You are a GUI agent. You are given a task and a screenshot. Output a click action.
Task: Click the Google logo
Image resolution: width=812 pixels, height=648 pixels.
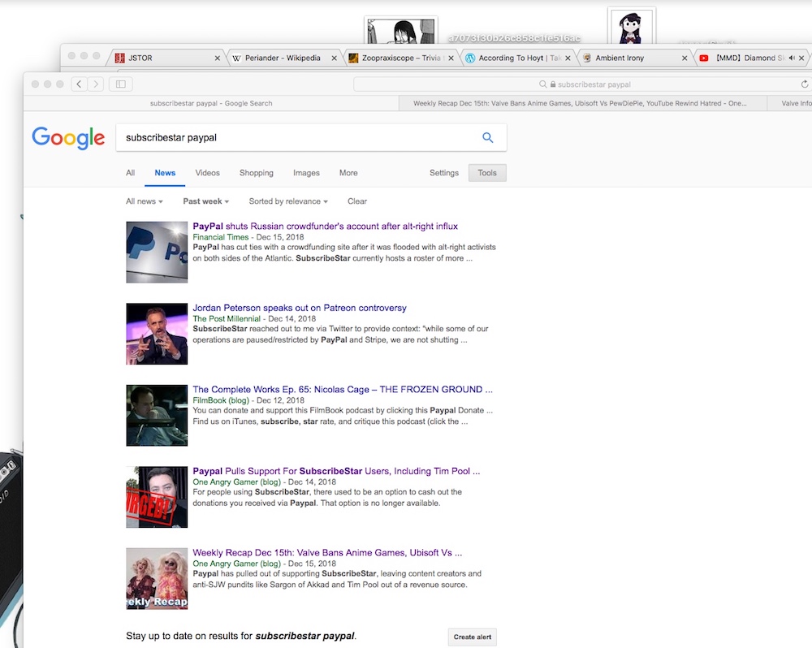[68, 138]
